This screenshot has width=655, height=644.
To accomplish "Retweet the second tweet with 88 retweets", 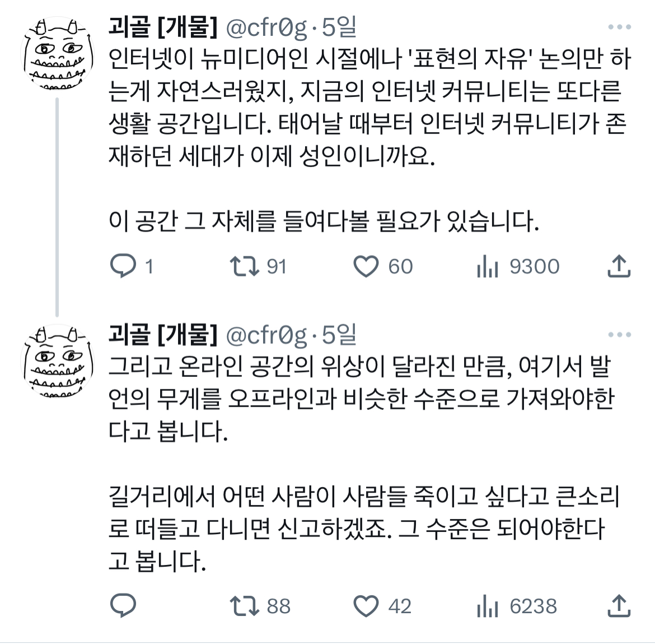I will click(x=245, y=606).
